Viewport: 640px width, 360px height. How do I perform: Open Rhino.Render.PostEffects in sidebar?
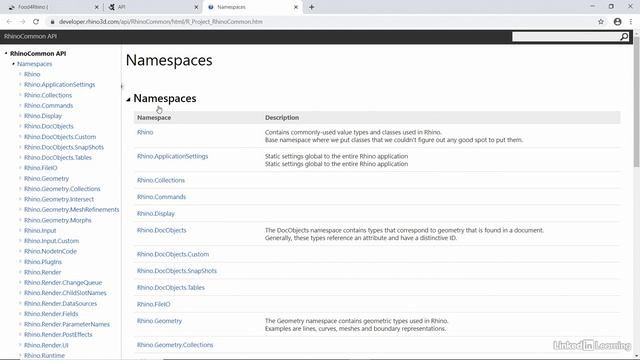tap(58, 334)
